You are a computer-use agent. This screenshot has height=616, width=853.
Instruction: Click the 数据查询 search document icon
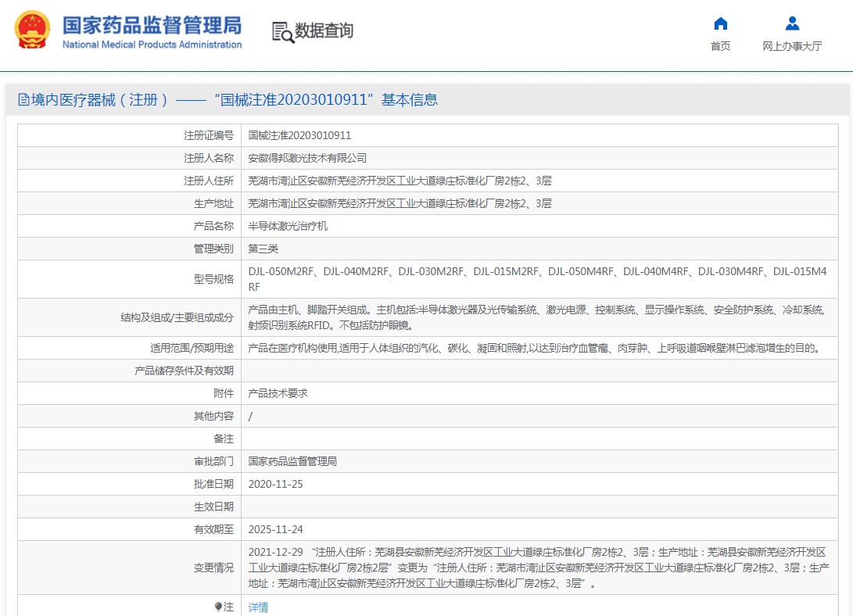coord(283,32)
